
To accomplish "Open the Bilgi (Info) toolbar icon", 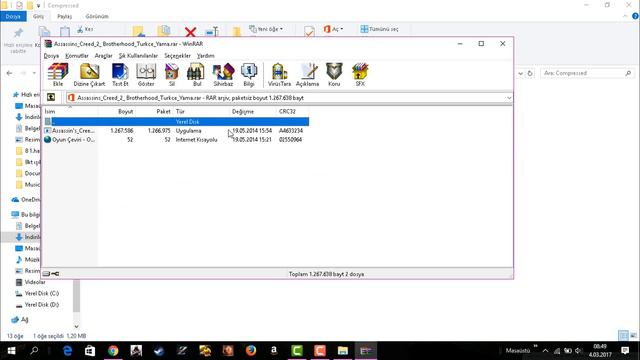I will click(249, 75).
